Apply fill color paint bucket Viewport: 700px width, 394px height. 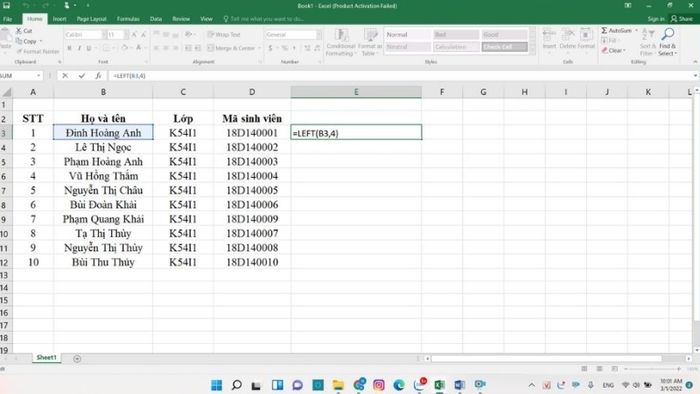[124, 48]
